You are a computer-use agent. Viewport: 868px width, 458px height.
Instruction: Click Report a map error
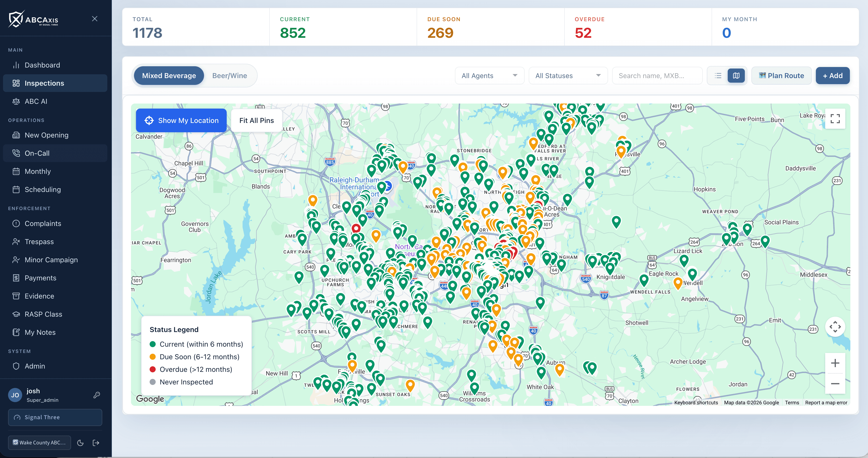tap(826, 402)
